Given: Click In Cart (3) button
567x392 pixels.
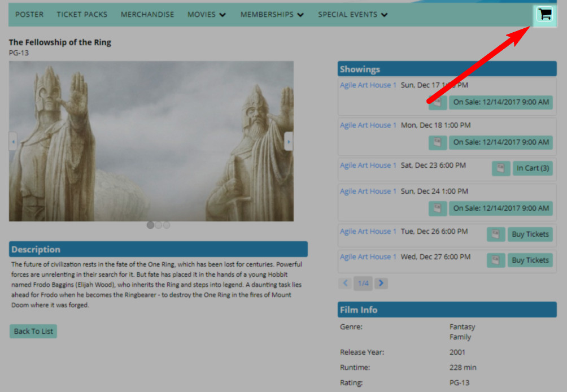Looking at the screenshot, I should pyautogui.click(x=533, y=168).
